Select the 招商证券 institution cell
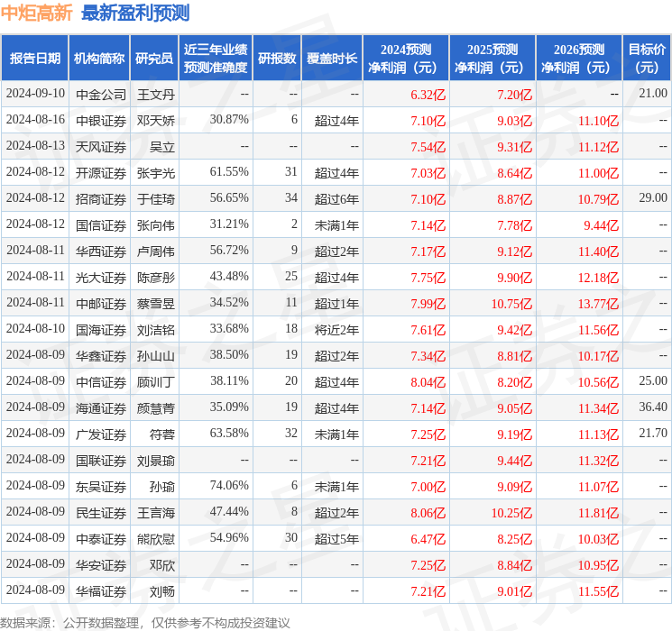The height and width of the screenshot is (631, 672). [101, 199]
